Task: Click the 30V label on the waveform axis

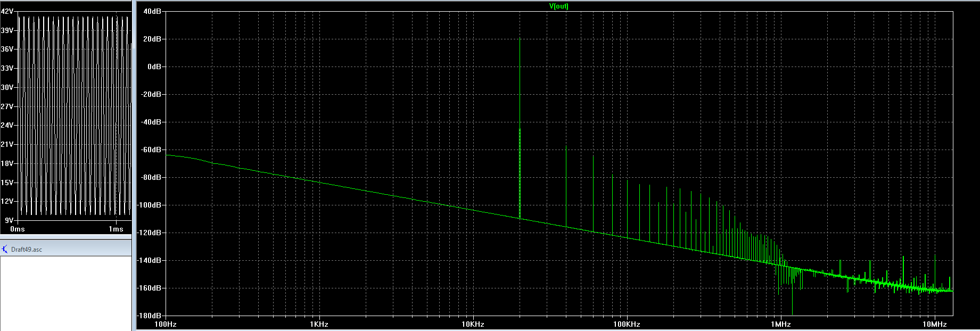Action: pos(7,88)
